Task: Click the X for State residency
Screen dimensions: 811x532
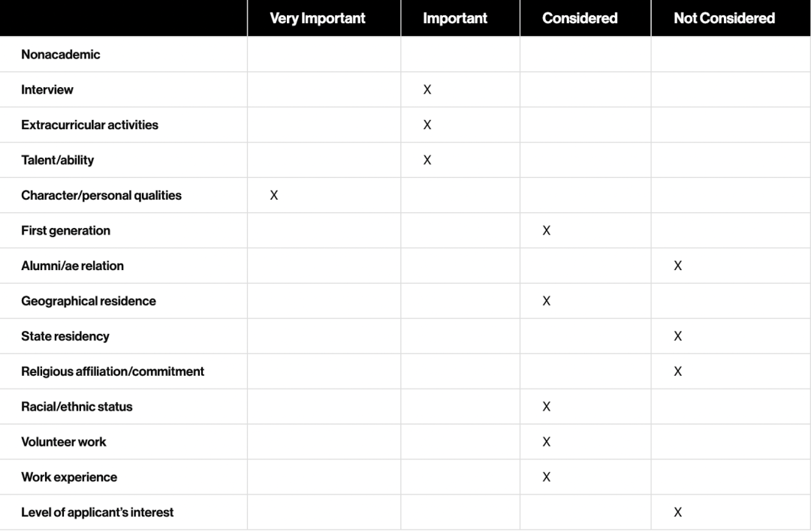Action: pyautogui.click(x=678, y=336)
